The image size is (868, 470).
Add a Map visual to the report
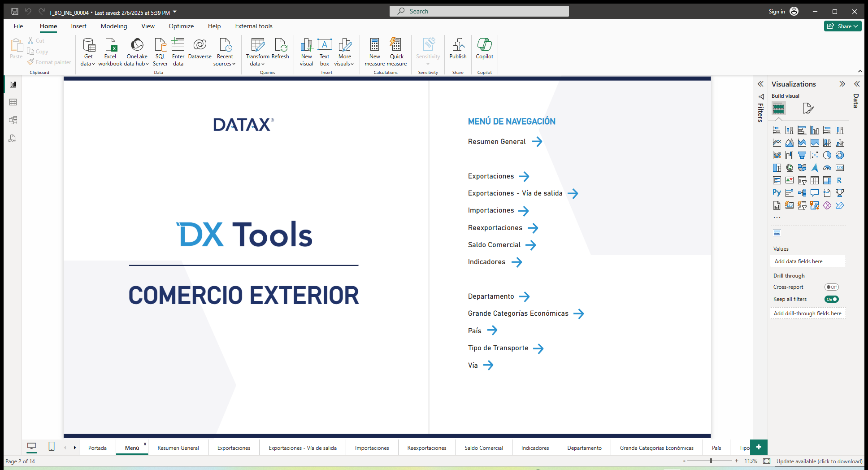click(790, 167)
